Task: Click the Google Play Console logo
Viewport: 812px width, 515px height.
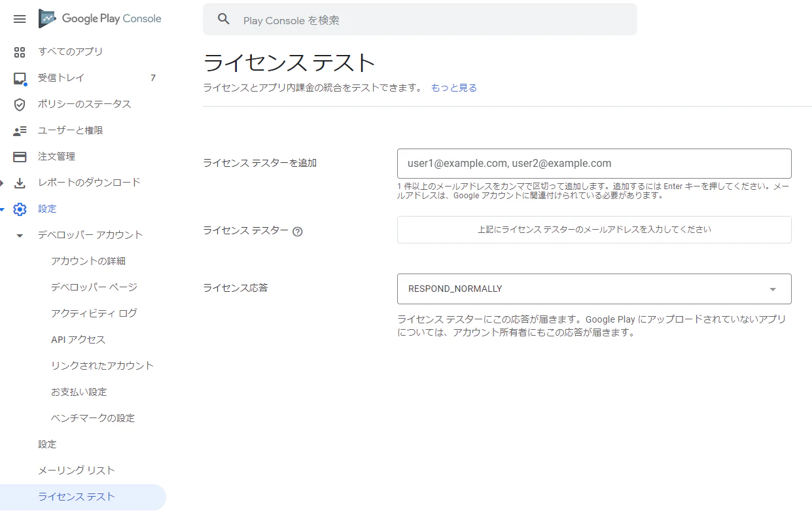Action: 100,18
